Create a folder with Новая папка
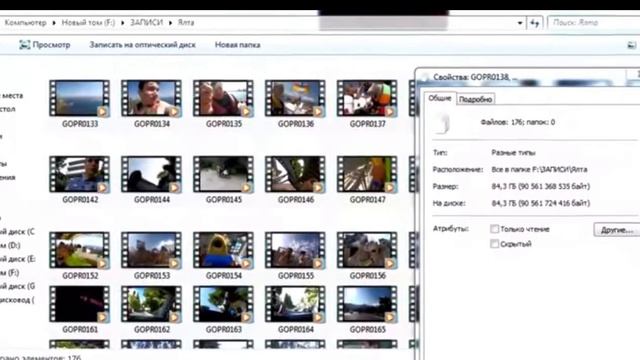Viewport: 640px width, 360px height. 238,45
